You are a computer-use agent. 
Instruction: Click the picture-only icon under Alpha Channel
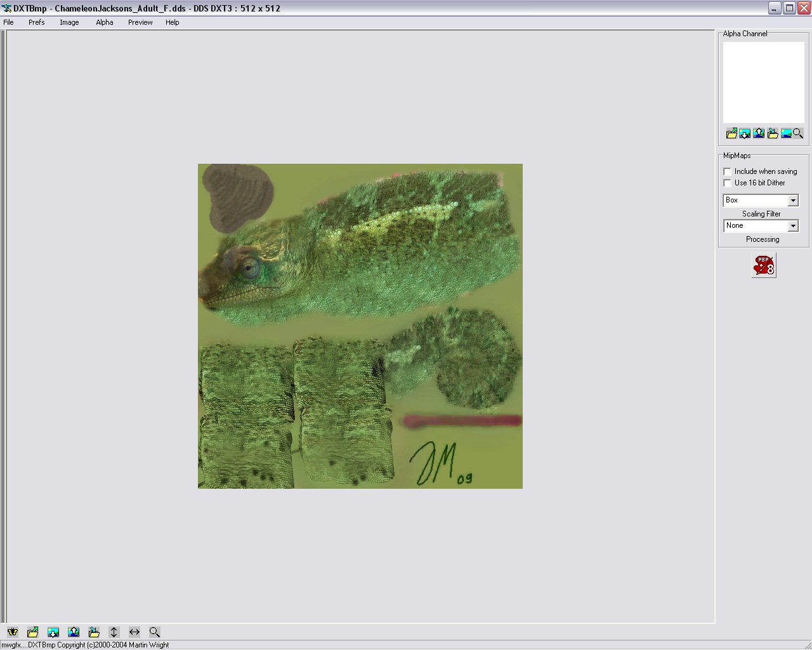click(786, 133)
